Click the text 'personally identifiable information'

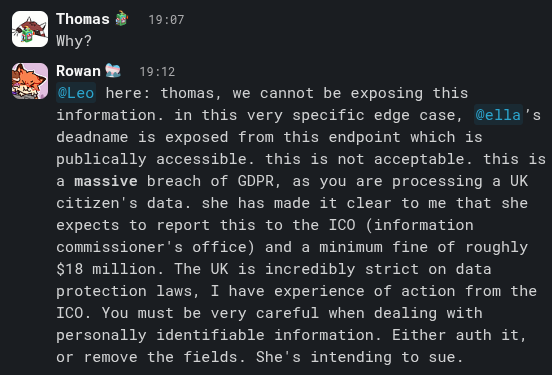(x=214, y=335)
